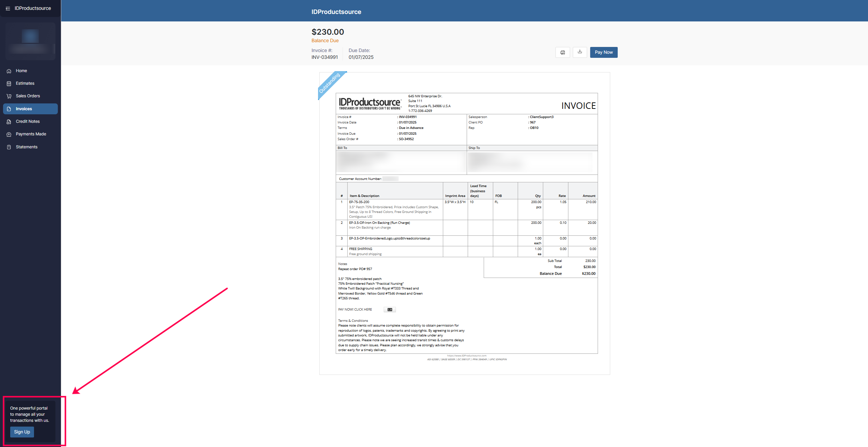Viewport: 868px width, 447px height.
Task: Open the Estimates section
Action: tap(30, 83)
